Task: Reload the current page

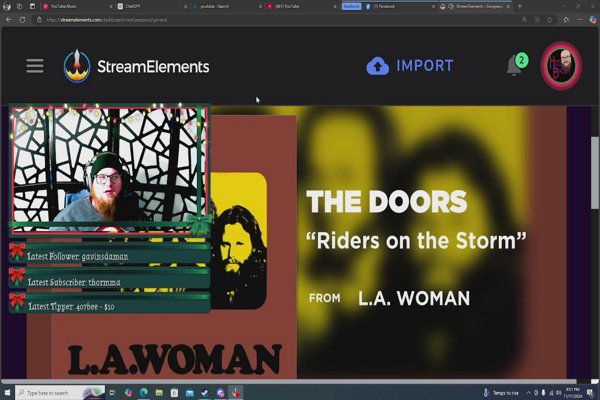Action: click(x=23, y=20)
